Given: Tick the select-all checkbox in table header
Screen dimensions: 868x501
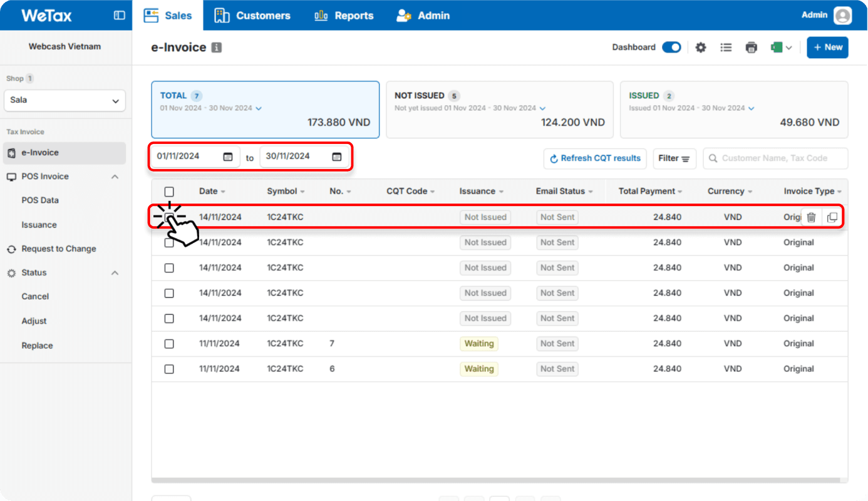Looking at the screenshot, I should (169, 192).
